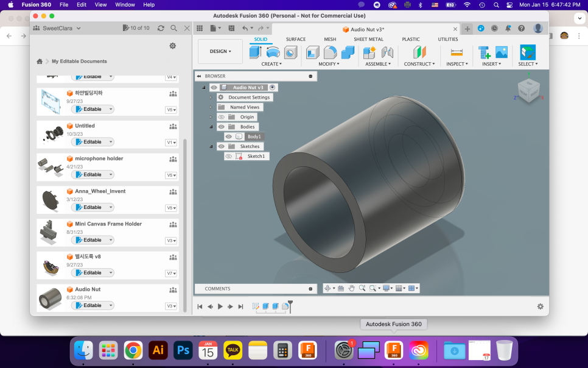The width and height of the screenshot is (588, 368).
Task: Go to home in data panel breadcrumb
Action: coord(40,61)
